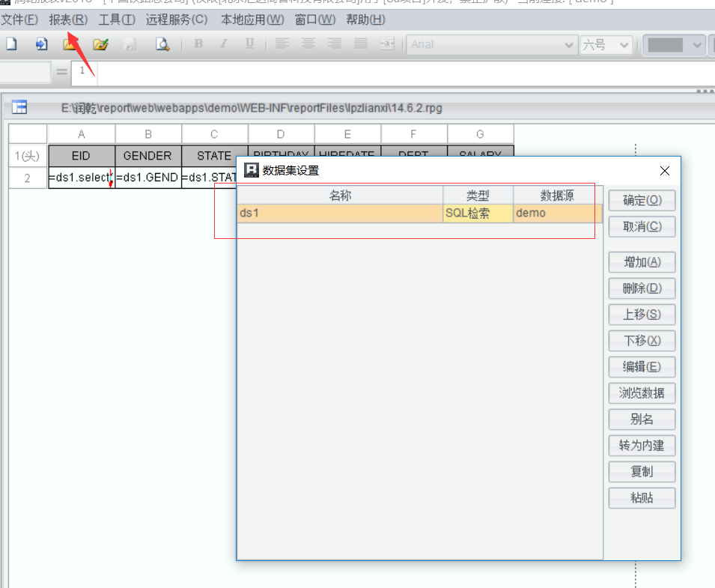Click the 增加(A) button to add dataset
This screenshot has width=715, height=588.
642,262
